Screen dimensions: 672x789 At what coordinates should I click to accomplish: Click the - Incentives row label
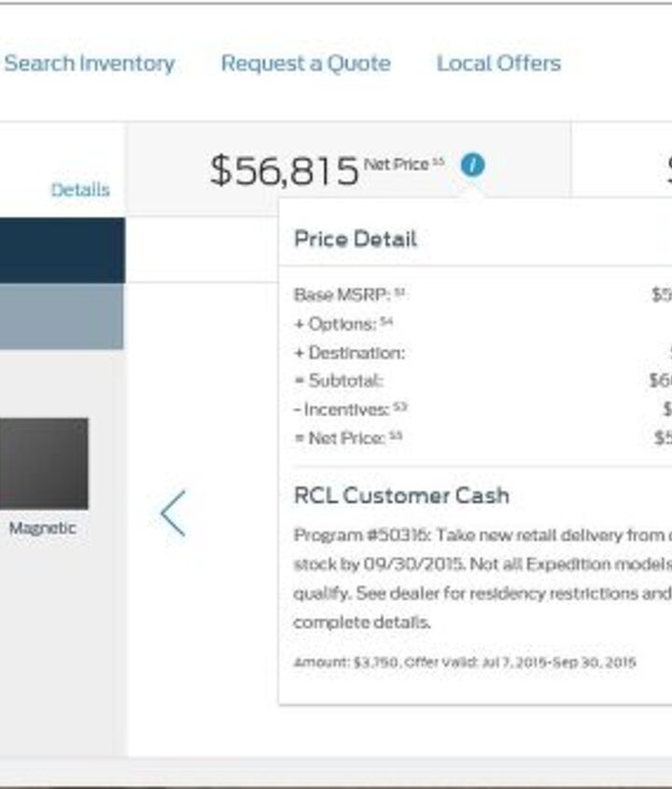point(343,409)
